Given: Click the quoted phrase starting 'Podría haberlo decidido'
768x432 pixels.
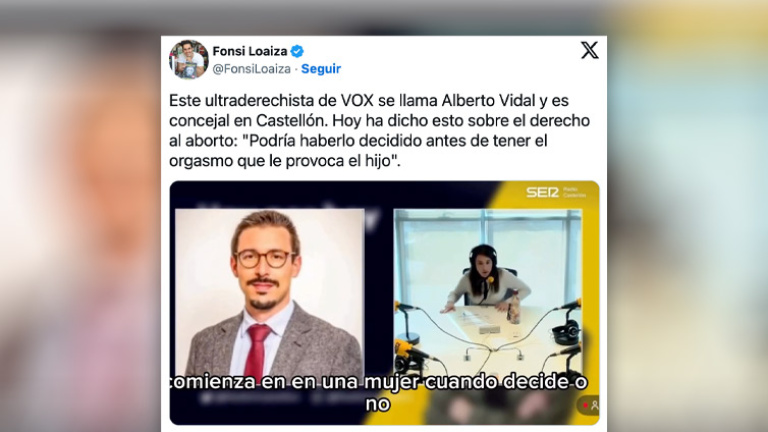Looking at the screenshot, I should 358,151.
